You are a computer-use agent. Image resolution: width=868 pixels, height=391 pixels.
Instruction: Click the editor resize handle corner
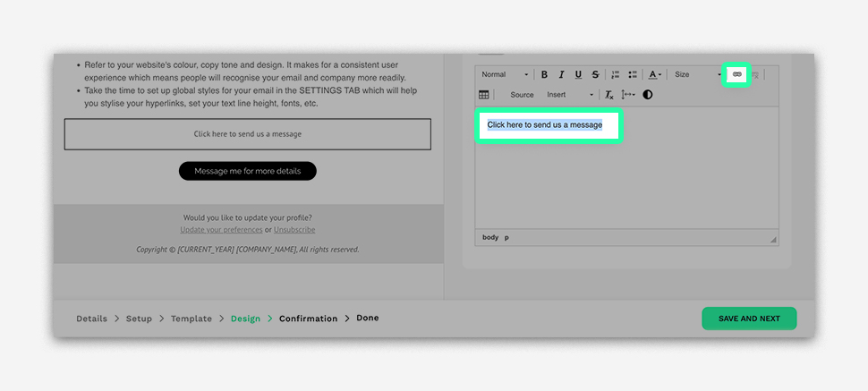coord(773,240)
